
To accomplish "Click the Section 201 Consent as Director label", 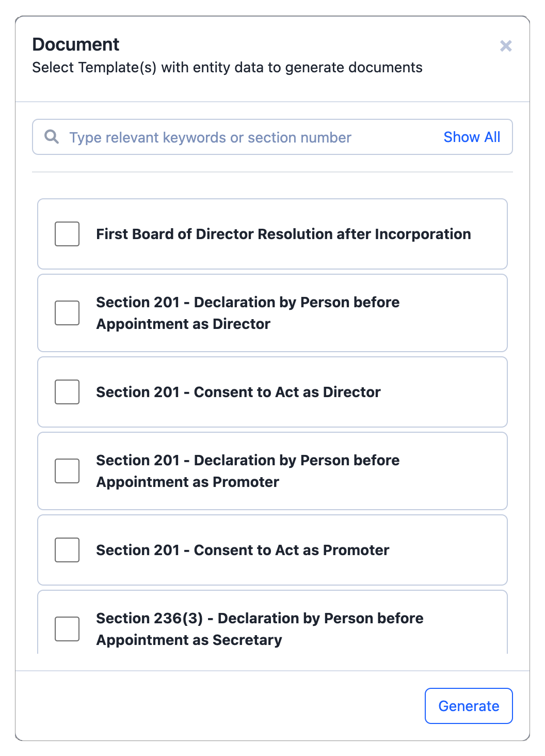I will (238, 392).
